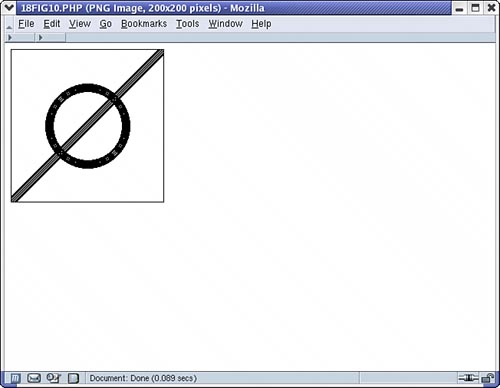Open the Bookmarks menu
This screenshot has width=500, height=388.
[x=144, y=24]
